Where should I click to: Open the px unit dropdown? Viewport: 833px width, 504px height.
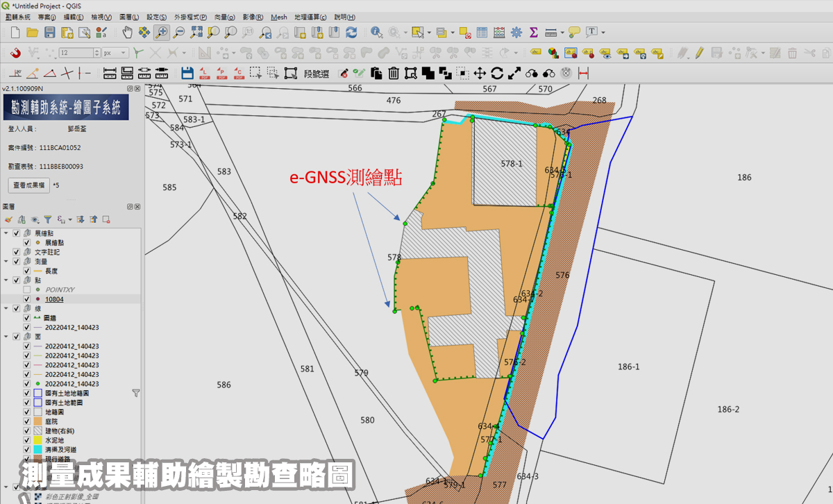[115, 53]
